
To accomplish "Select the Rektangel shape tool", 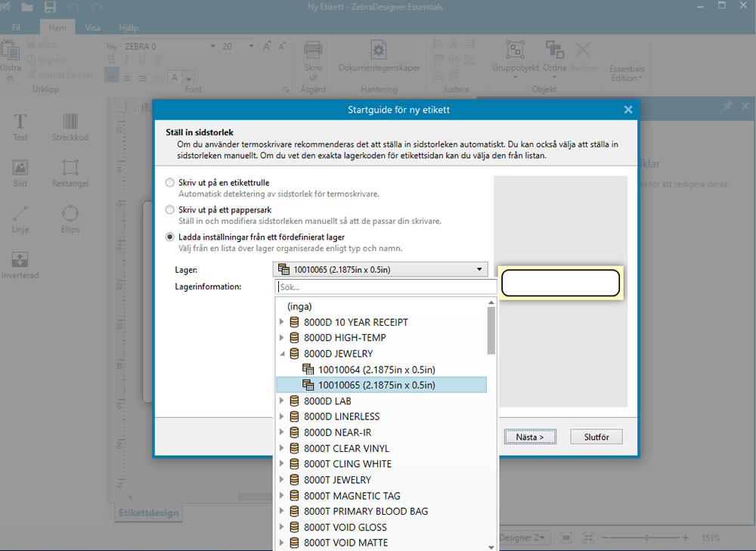I will pyautogui.click(x=70, y=172).
